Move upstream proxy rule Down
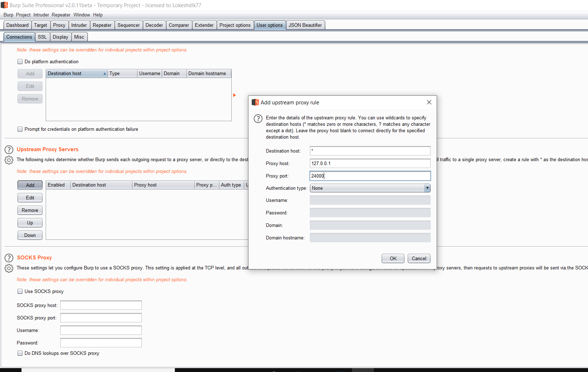The height and width of the screenshot is (372, 588). [x=30, y=235]
